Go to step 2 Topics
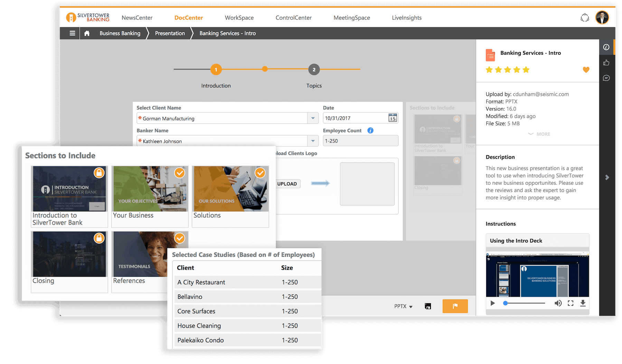Screen dimensions: 622x364 (x=314, y=69)
